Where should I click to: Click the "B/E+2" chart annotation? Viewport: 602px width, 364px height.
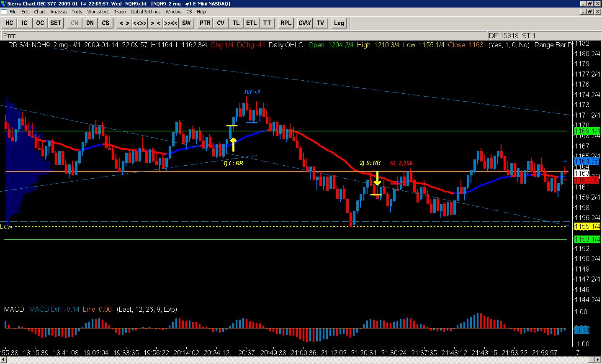pos(252,92)
